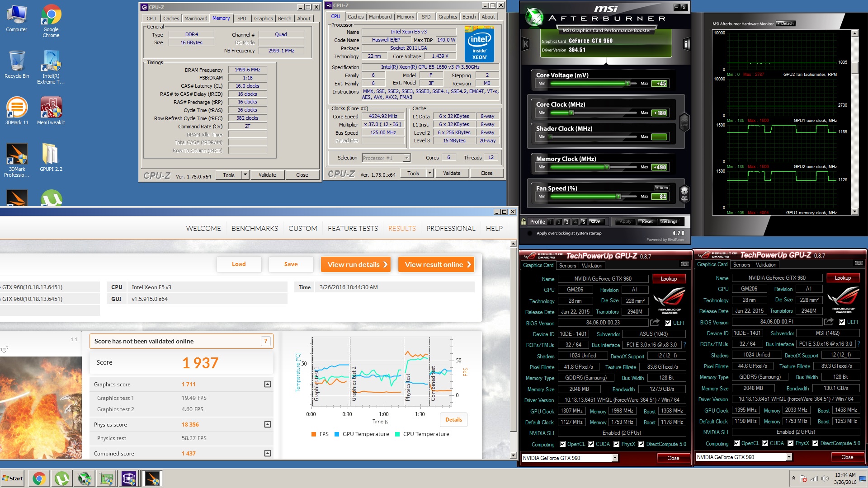
Task: Switch to Mainboard tab in right CPU-Z window
Action: click(380, 17)
